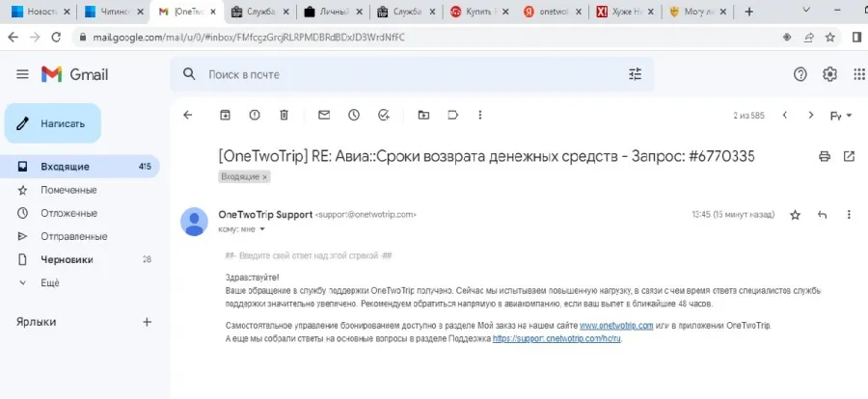Archive this email
The image size is (868, 399).
coord(225,115)
